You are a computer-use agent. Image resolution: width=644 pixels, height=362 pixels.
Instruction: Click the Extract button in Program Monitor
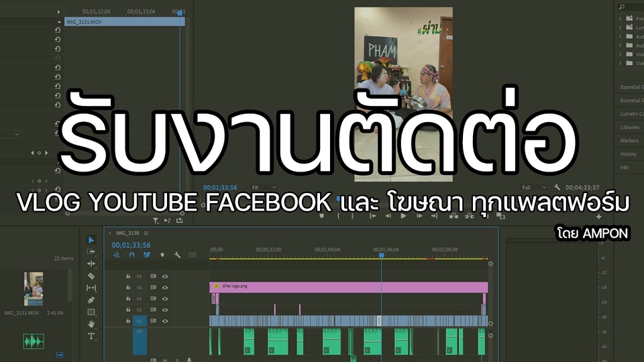pos(469,216)
